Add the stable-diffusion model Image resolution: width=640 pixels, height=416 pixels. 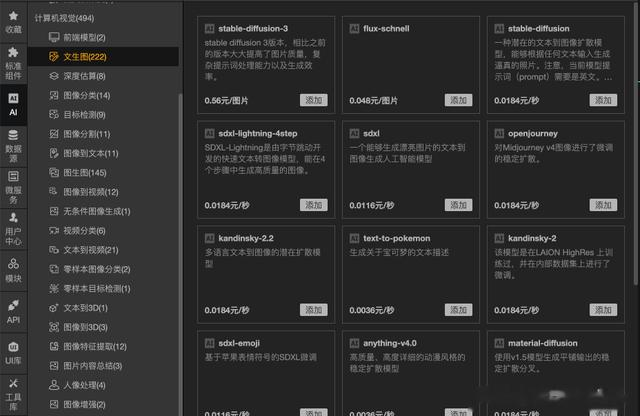pyautogui.click(x=603, y=100)
